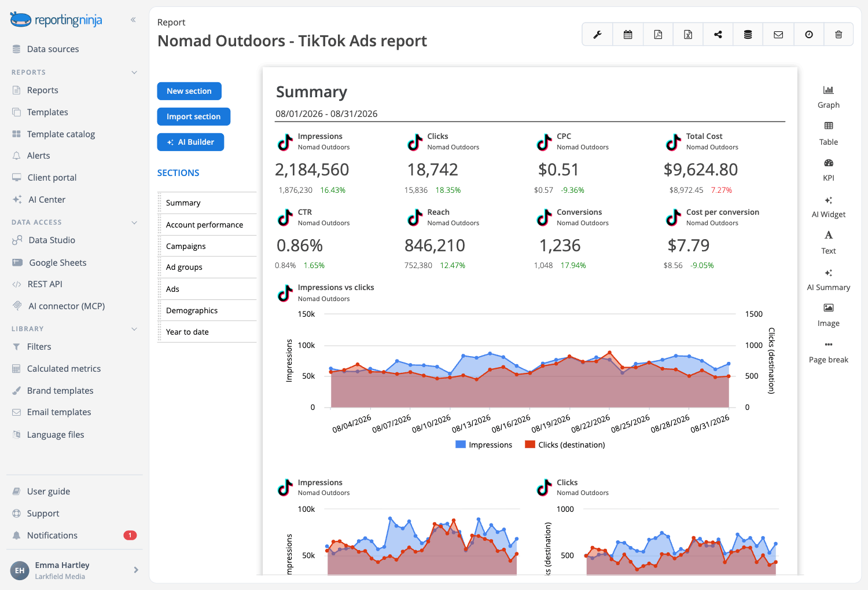
Task: Click the reportingninja logo
Action: pos(56,20)
